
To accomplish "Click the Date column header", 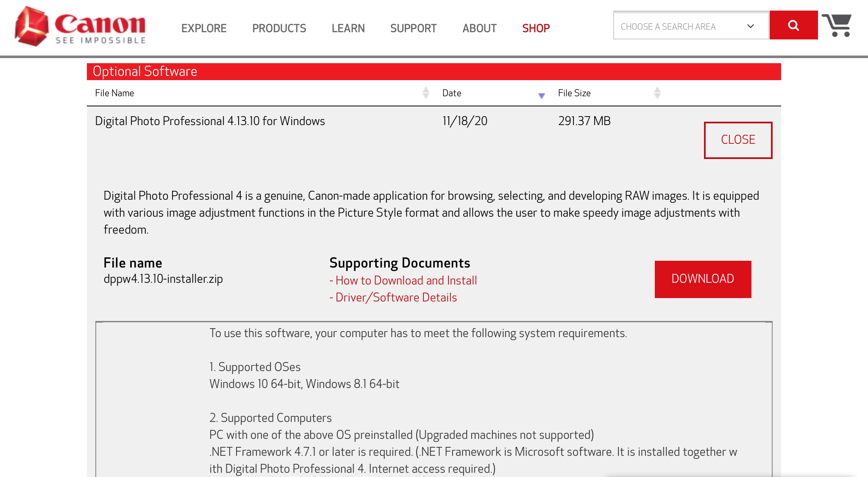I will [452, 93].
